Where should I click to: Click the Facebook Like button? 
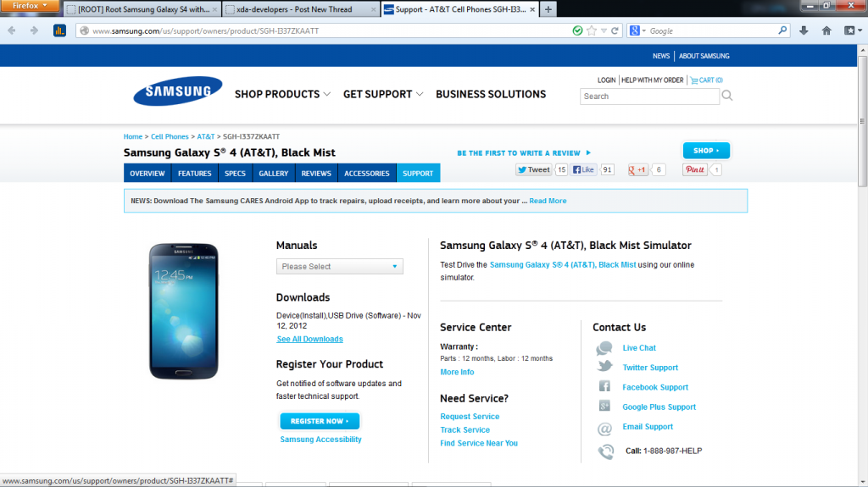[x=583, y=170]
